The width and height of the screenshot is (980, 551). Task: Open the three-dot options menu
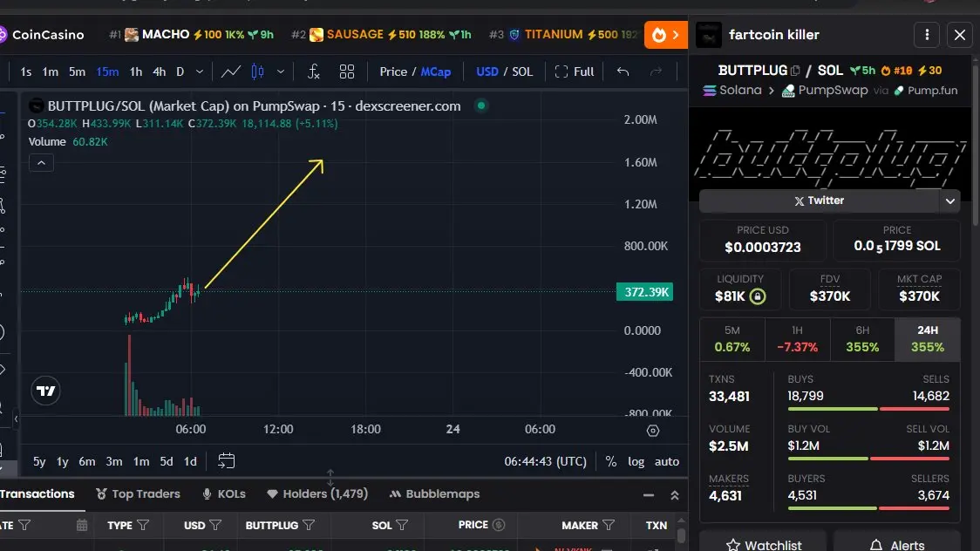(x=927, y=35)
